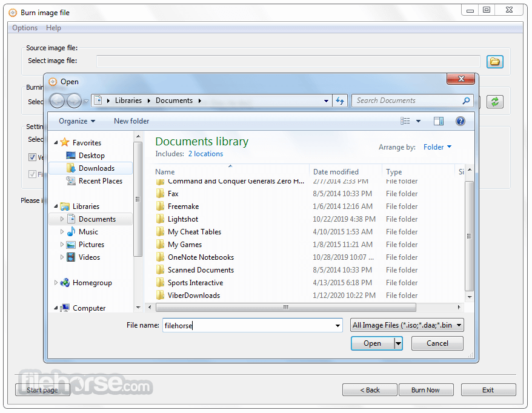Click the search magnifier icon

466,101
